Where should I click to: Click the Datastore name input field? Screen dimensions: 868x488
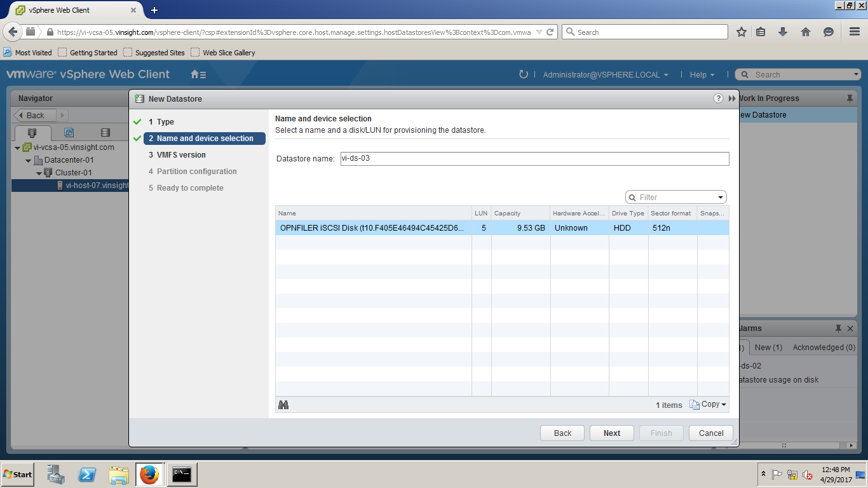click(x=534, y=159)
